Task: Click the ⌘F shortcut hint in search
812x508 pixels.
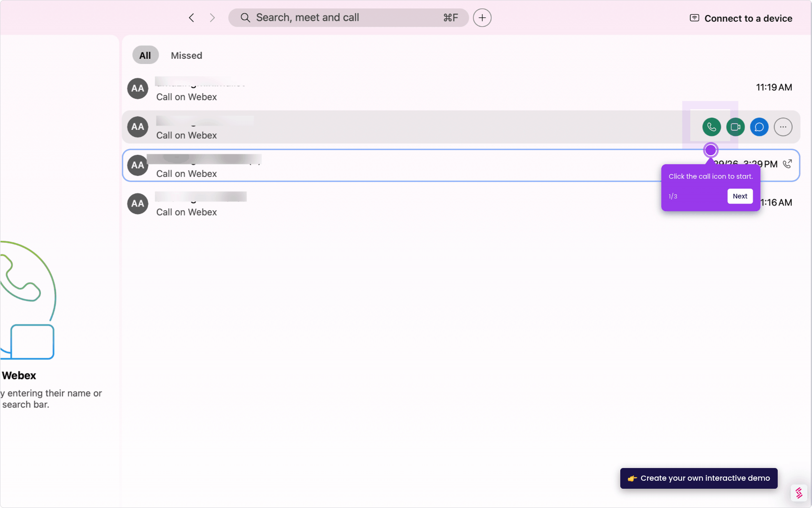Action: 450,18
